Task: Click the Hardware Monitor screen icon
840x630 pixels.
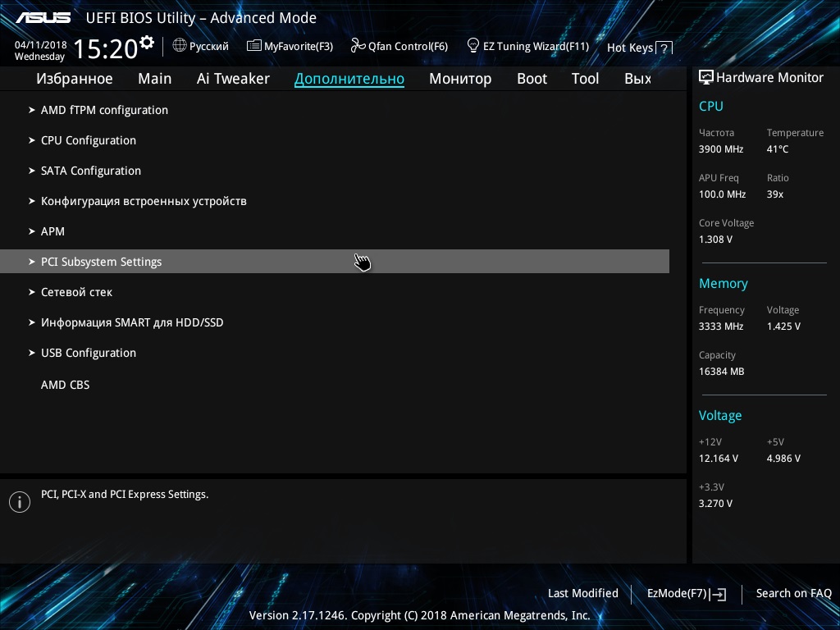Action: [x=706, y=77]
